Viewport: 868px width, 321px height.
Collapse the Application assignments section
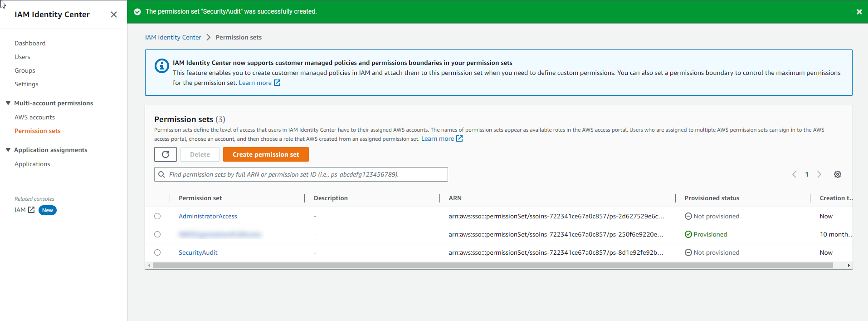(8, 150)
